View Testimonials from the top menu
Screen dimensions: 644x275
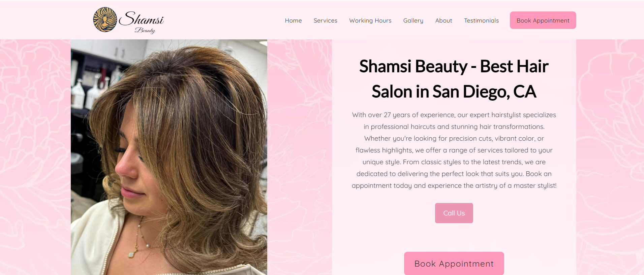(x=481, y=21)
